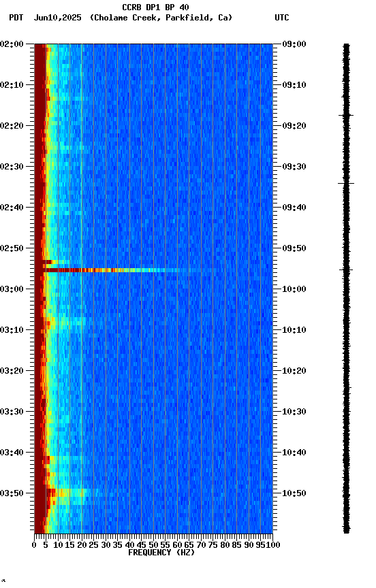Click the UTC time label 09:30

pos(294,167)
